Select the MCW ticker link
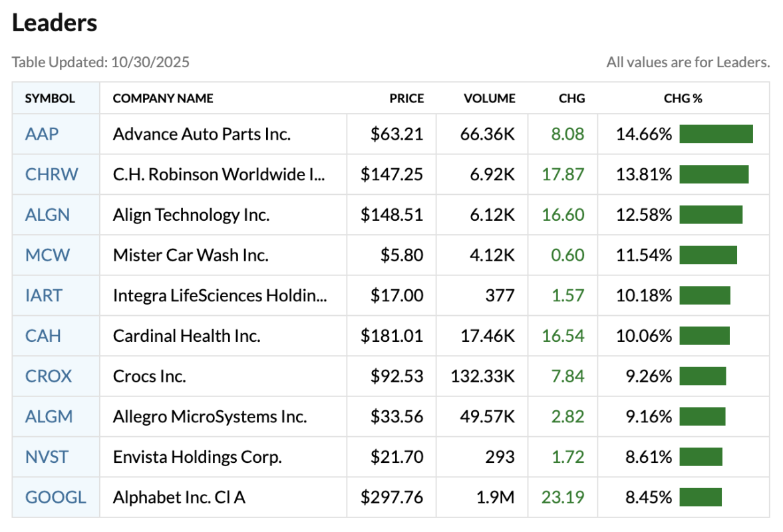 click(47, 255)
